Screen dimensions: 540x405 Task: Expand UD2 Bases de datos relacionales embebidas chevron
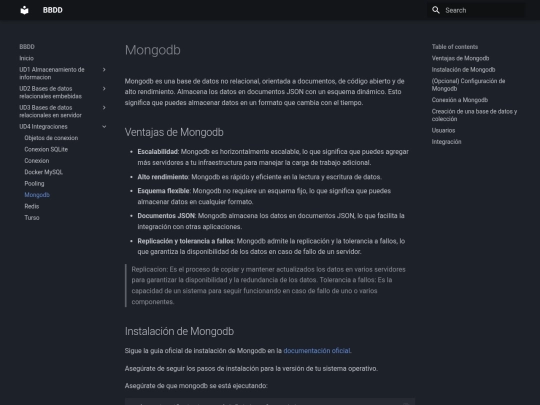(104, 89)
